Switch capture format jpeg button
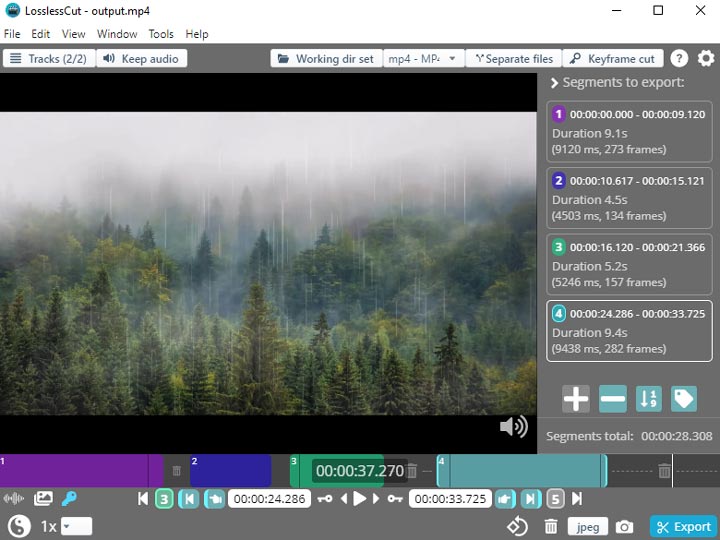The image size is (720, 540). tap(588, 527)
